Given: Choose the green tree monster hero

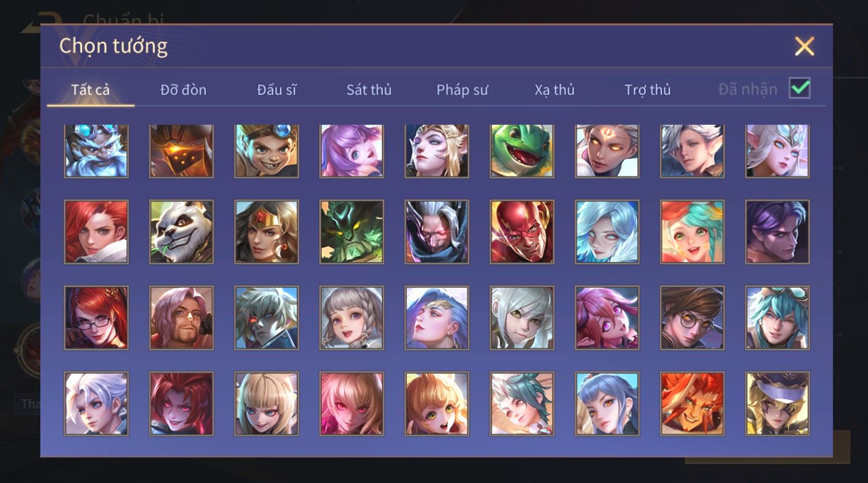Looking at the screenshot, I should coord(352,232).
